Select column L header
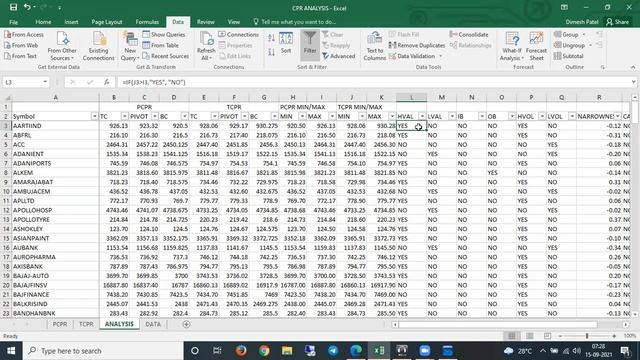Image resolution: width=640 pixels, height=360 pixels. pyautogui.click(x=411, y=97)
